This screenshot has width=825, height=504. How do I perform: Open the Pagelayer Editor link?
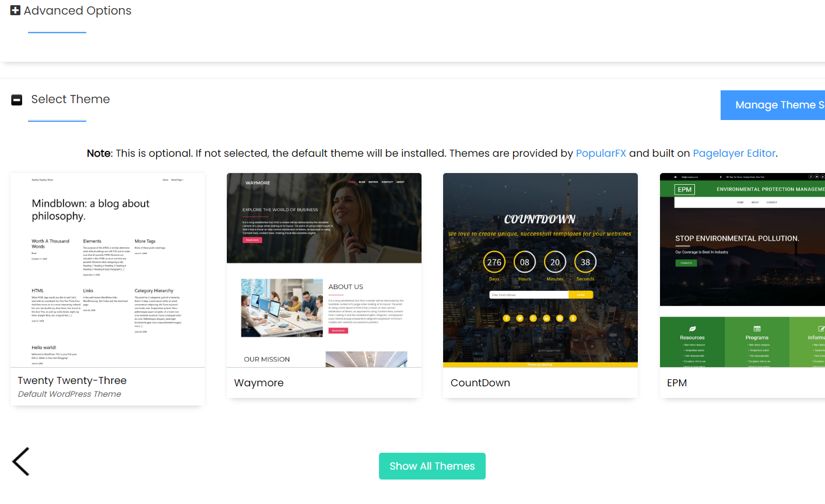click(733, 153)
